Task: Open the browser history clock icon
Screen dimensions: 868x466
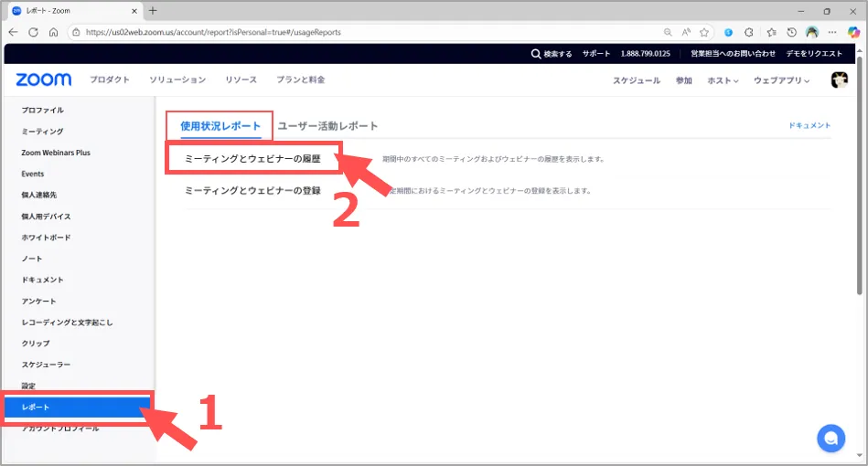Action: [792, 32]
